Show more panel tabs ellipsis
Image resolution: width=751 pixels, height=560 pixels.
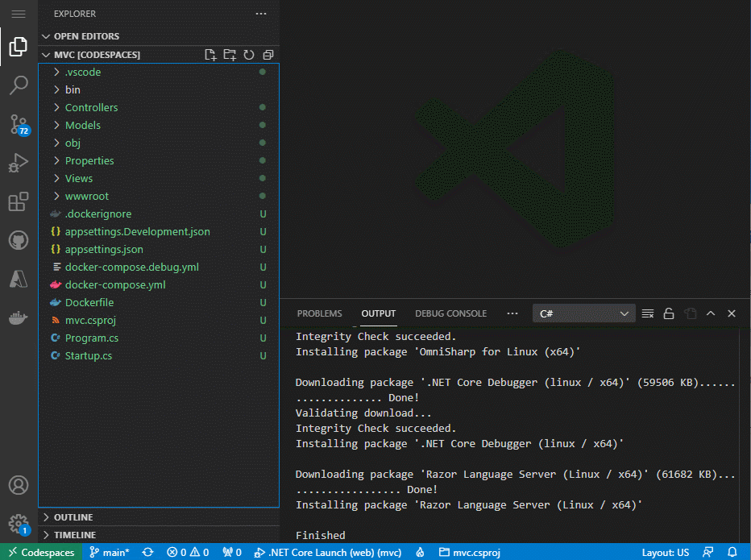pyautogui.click(x=512, y=313)
